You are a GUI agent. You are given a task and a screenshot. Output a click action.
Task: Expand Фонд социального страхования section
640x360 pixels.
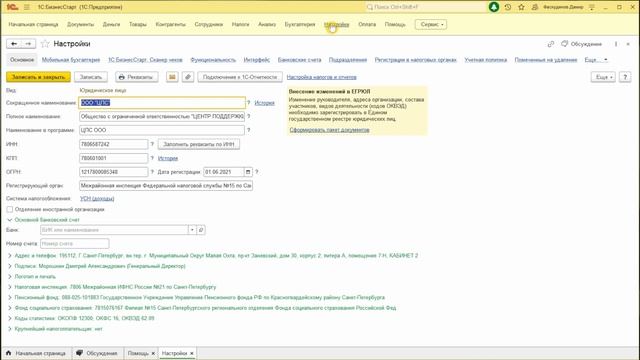pyautogui.click(x=10, y=308)
